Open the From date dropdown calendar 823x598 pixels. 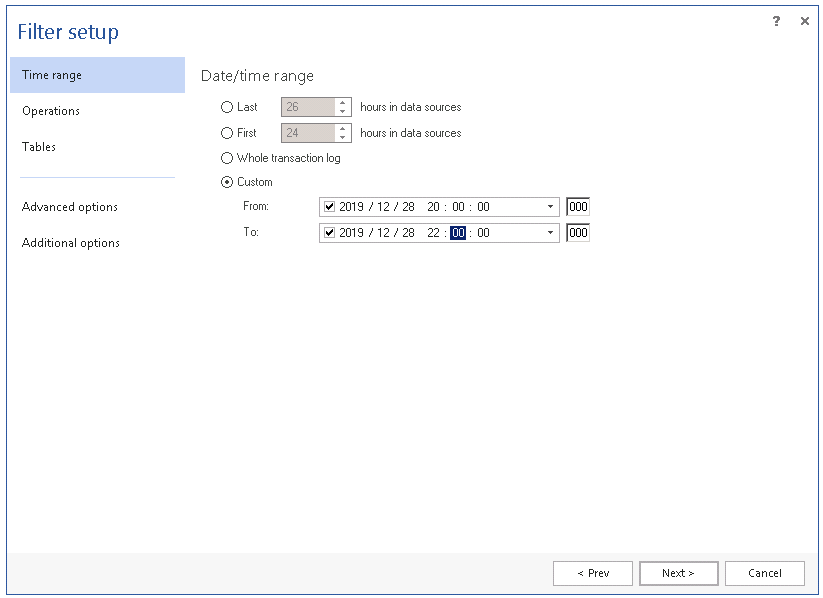click(550, 207)
